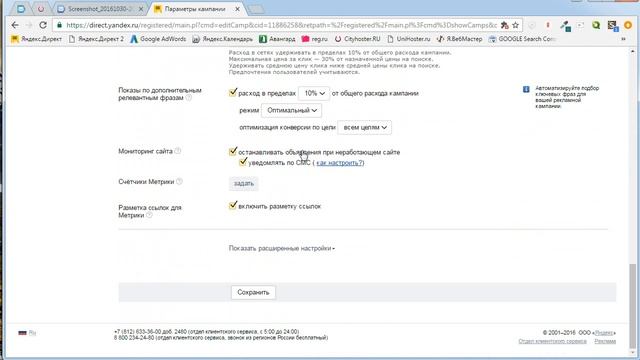This screenshot has width=640, height=360.
Task: Switch to the first pinned browser tab
Action: pyautogui.click(x=21, y=9)
